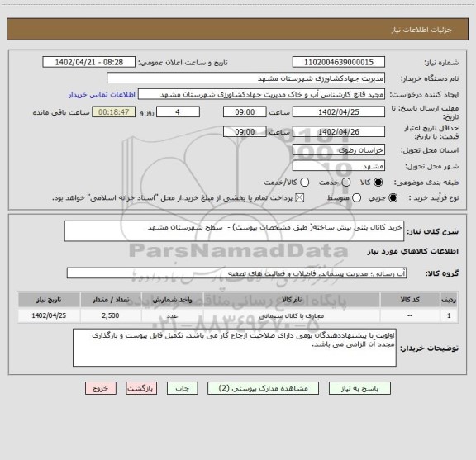476x460 pixels.
Task: Click the کد کالا column header
Action: coord(410,300)
